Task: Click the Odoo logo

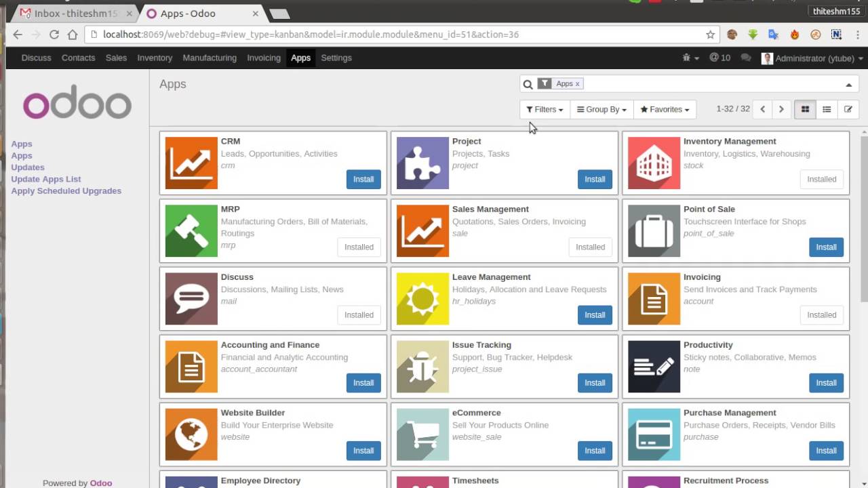Action: coord(77,104)
